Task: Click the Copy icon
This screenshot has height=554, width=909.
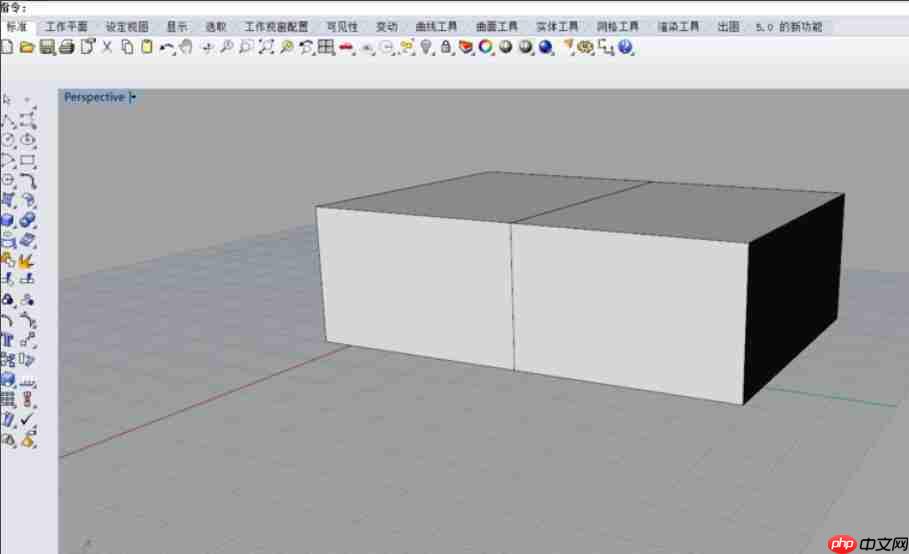Action: tap(127, 47)
